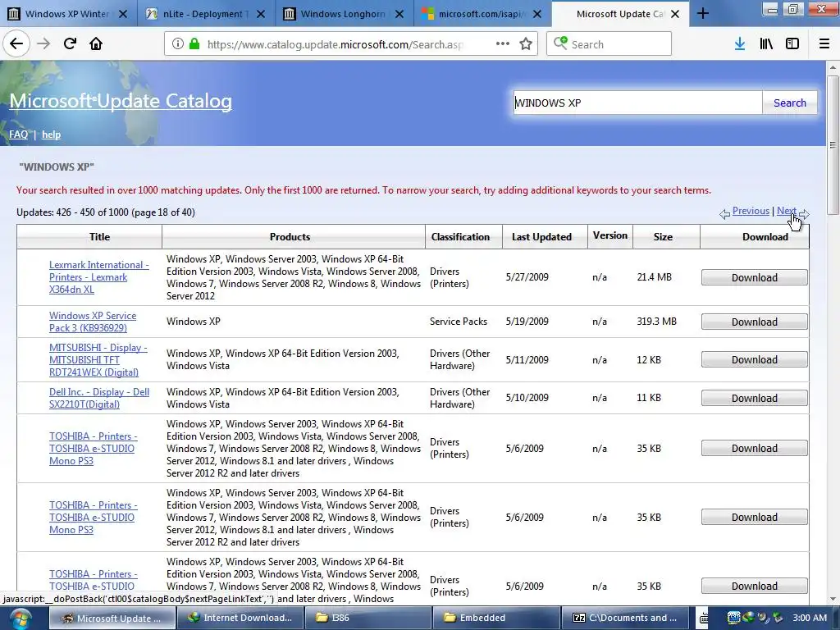The width and height of the screenshot is (840, 630).
Task: Download the Dell SX2210T driver
Action: click(755, 399)
